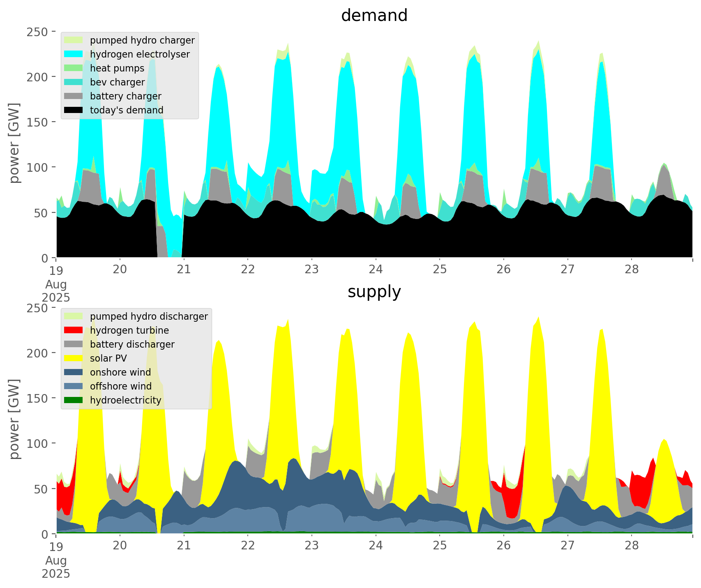
Task: Select the 26 date tick on supply chart
Action: pyautogui.click(x=503, y=546)
